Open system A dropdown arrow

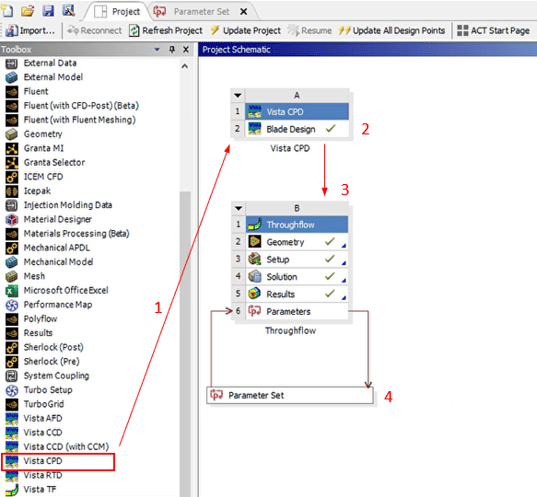pos(238,95)
